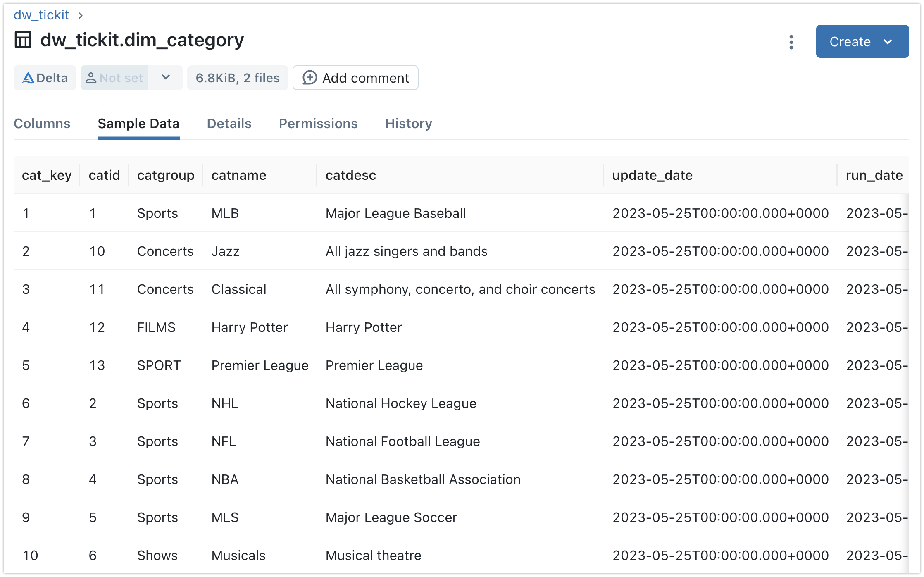This screenshot has height=577, width=924.
Task: Click the update_date column header
Action: [652, 175]
